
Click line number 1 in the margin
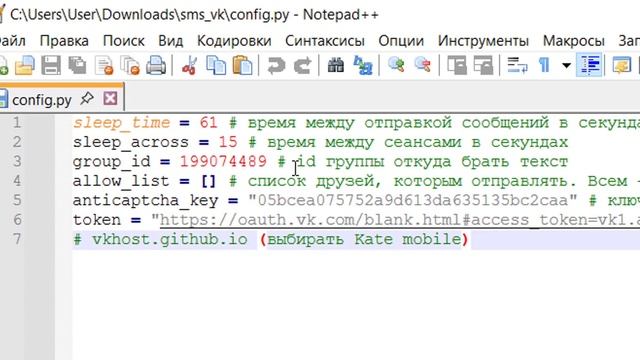(17, 122)
